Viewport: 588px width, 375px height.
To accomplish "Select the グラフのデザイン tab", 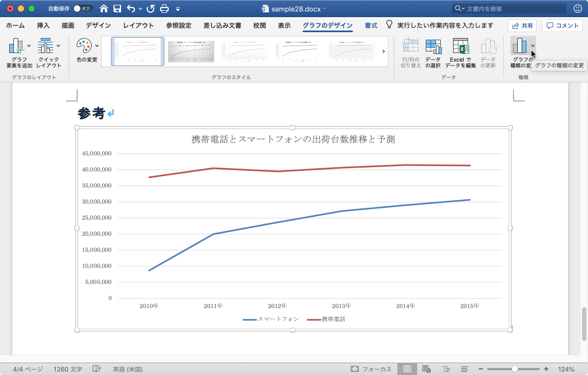I will coord(327,26).
